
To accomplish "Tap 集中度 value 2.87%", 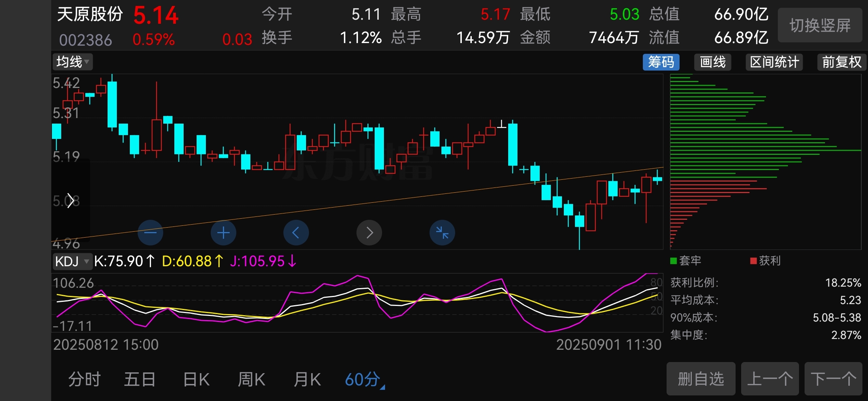I will (x=846, y=335).
